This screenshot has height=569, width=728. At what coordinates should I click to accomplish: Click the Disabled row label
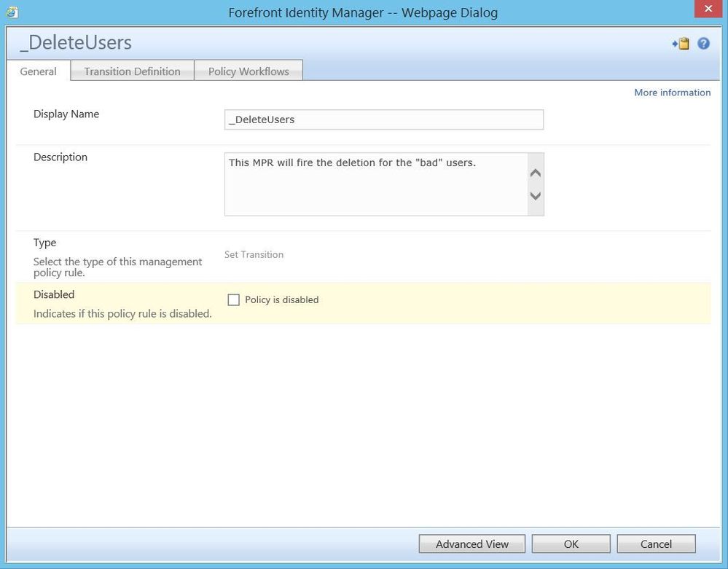(x=54, y=294)
